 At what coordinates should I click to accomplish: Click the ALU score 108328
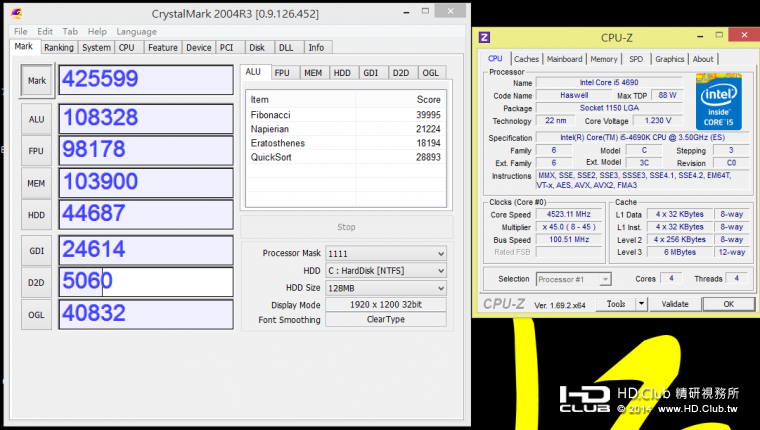[x=146, y=118]
